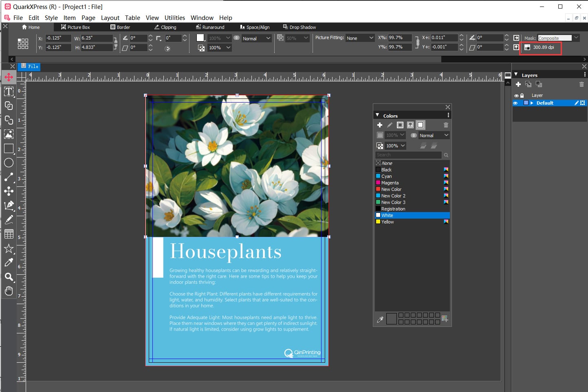Switch to the Runaround tab
This screenshot has height=392, width=588.
pos(210,27)
